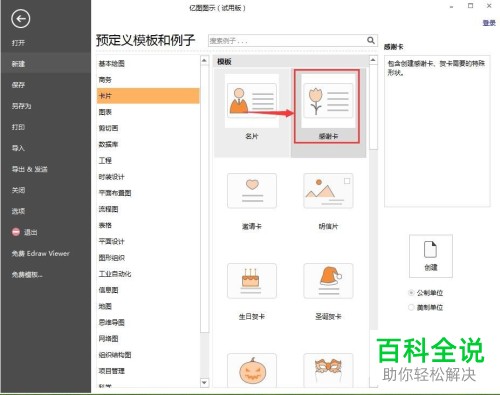500x395 pixels.
Task: Select the 思维导图 category
Action: pyautogui.click(x=111, y=322)
